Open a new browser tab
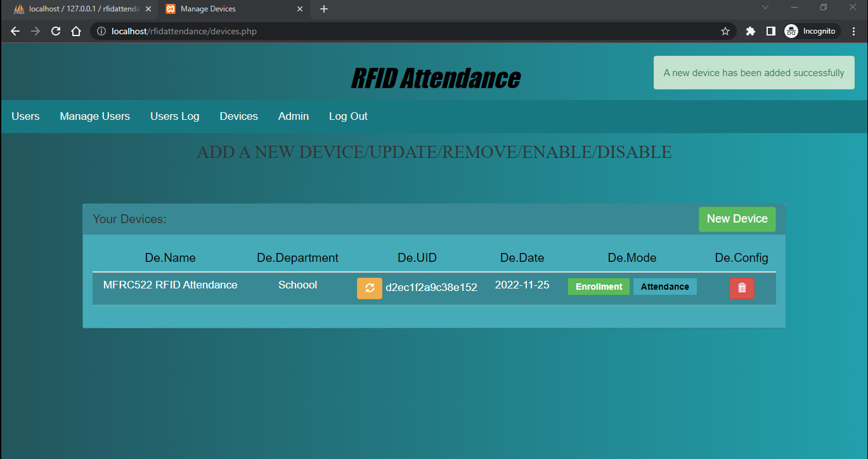Screen dimensions: 868x459 point(324,9)
